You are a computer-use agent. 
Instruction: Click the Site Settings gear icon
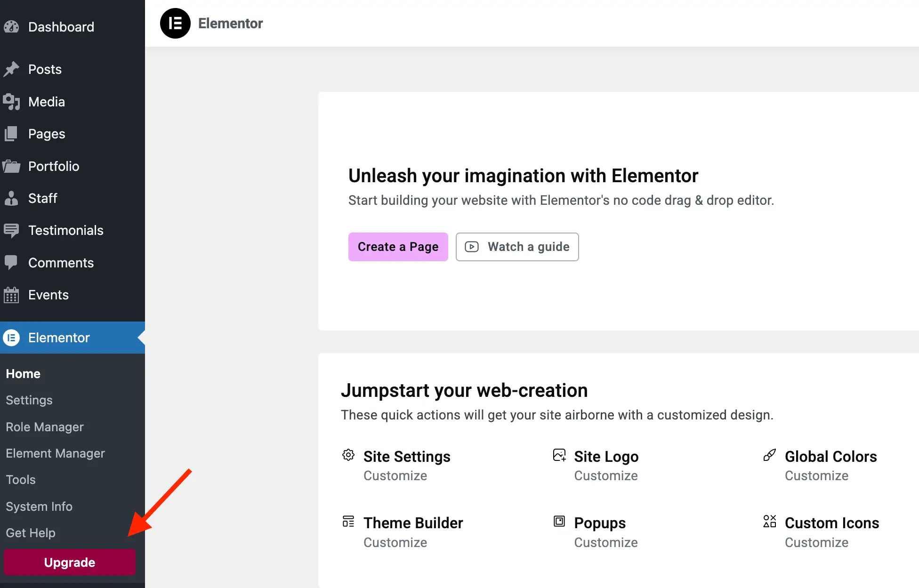click(x=348, y=455)
